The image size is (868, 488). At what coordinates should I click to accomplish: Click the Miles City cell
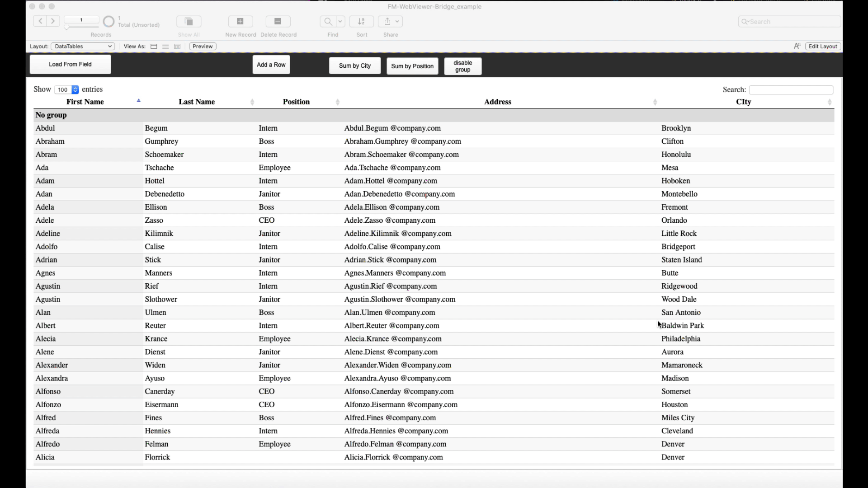tap(747, 418)
